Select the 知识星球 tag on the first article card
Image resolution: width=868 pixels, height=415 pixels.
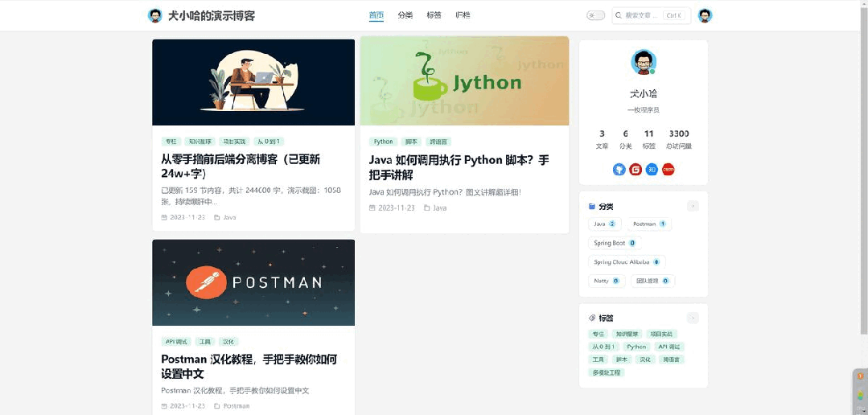click(200, 142)
